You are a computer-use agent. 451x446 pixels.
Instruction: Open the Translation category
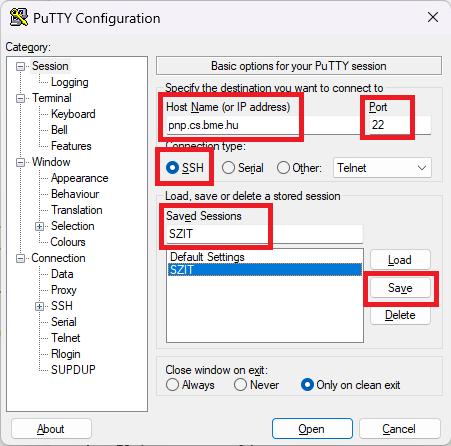(77, 210)
